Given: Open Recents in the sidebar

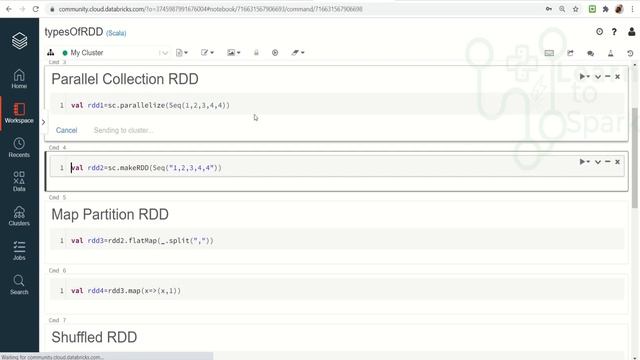Looking at the screenshot, I should click(19, 148).
